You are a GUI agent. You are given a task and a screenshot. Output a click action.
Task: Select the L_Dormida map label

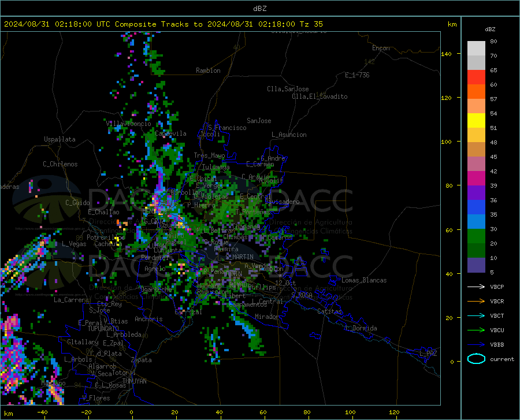click(361, 328)
